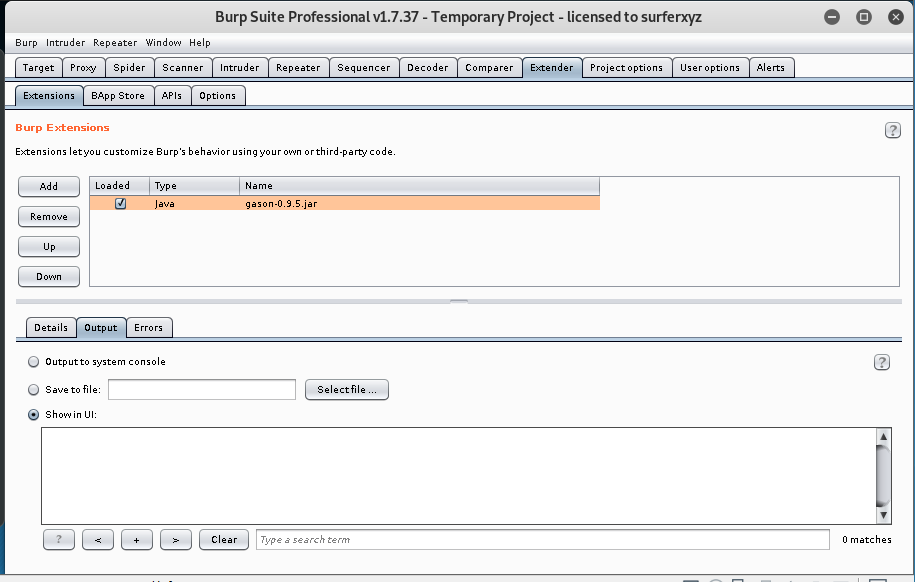
Task: Maximize the Burp Suite window
Action: pyautogui.click(x=864, y=17)
